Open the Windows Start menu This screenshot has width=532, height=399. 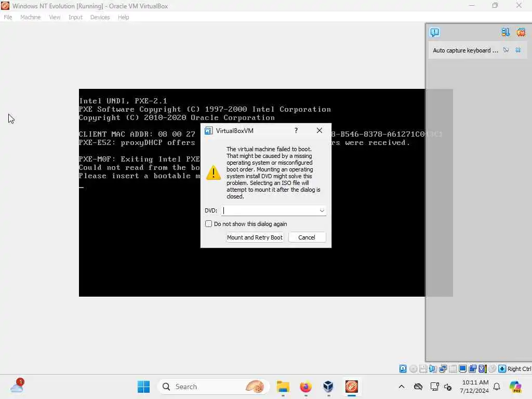click(x=143, y=387)
